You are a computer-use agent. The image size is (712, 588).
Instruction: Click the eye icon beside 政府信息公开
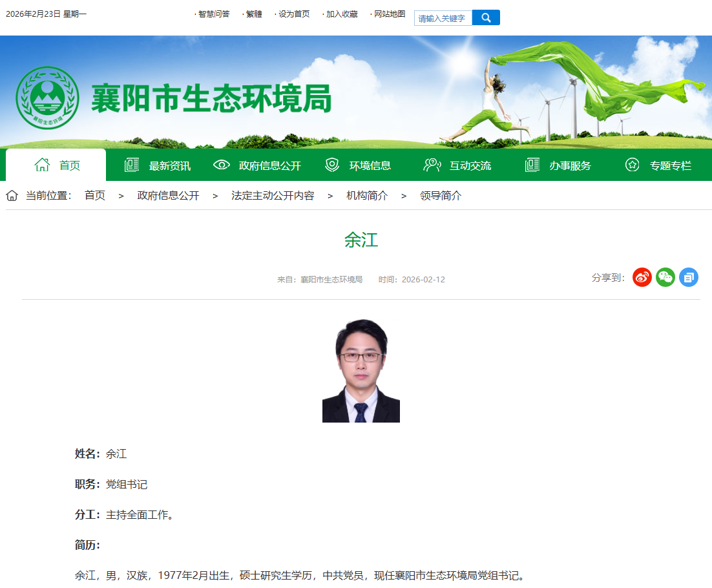tap(220, 165)
